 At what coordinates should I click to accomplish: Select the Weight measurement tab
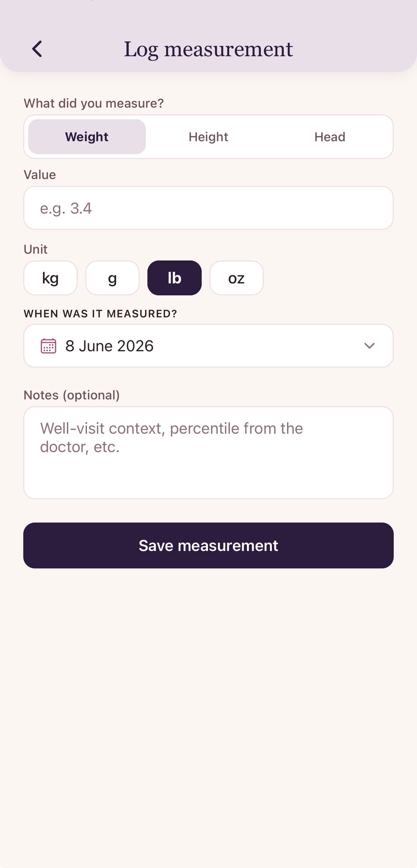click(x=87, y=137)
